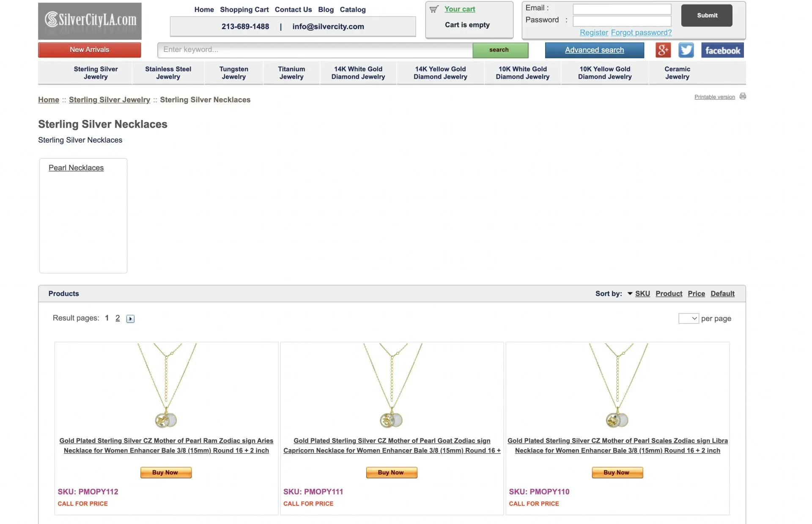Open Sterling Silver Jewelry menu
Image resolution: width=812 pixels, height=524 pixels.
96,73
